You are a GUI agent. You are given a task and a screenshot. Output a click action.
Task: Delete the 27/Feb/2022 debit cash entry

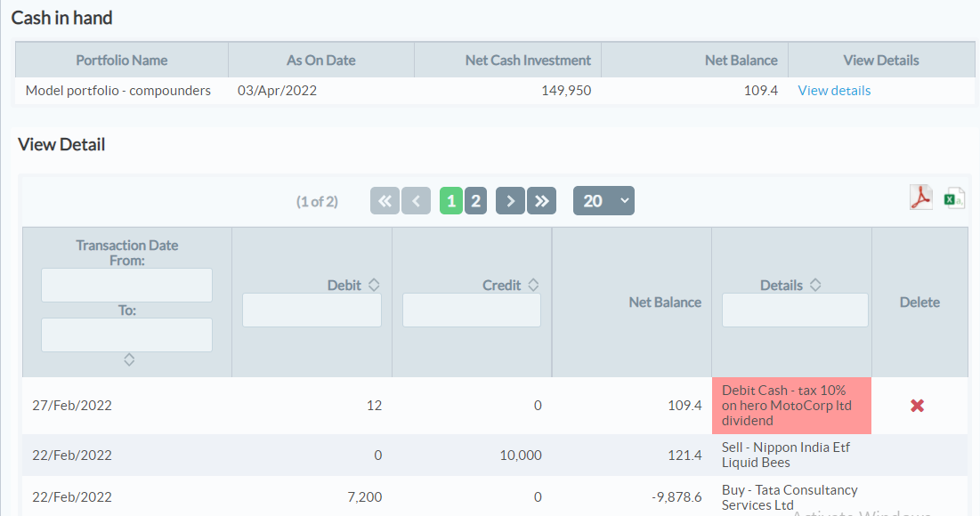tap(917, 406)
